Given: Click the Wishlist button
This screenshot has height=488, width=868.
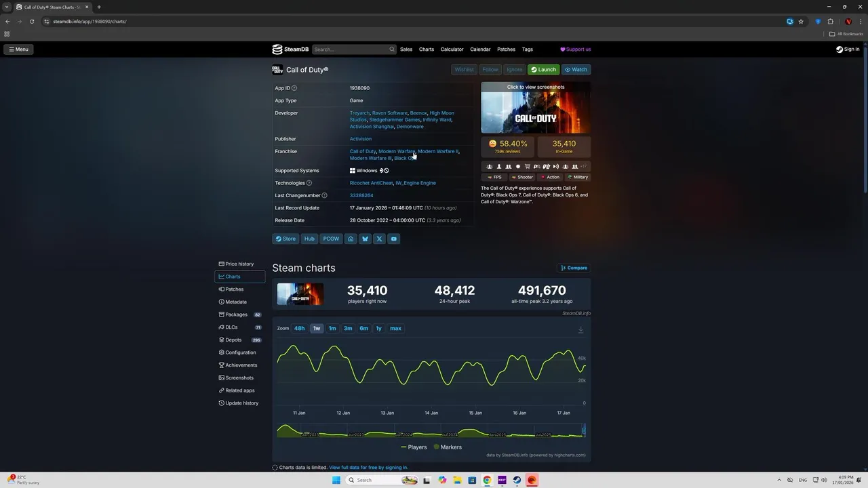Looking at the screenshot, I should point(465,70).
